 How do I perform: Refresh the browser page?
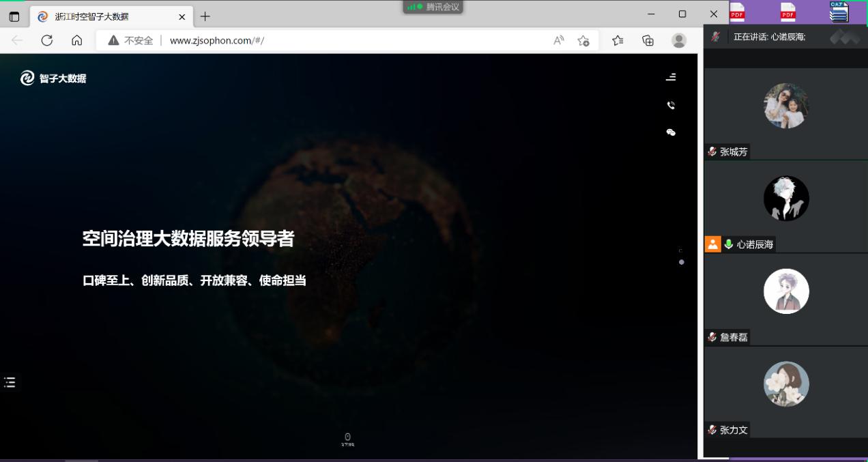click(47, 40)
